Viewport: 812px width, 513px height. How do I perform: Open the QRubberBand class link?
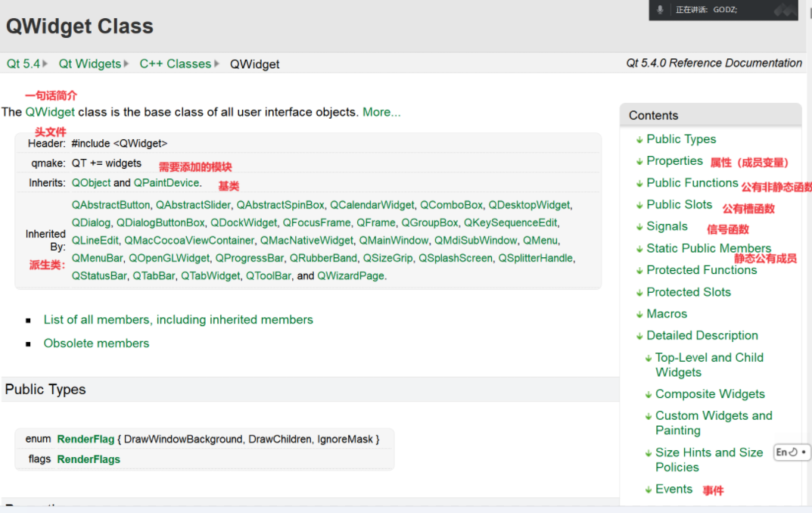coord(323,258)
